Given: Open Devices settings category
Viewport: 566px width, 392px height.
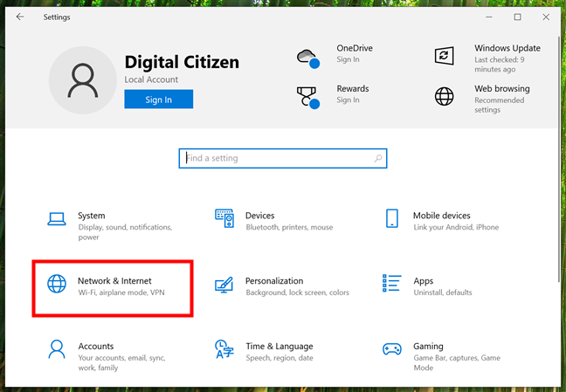Looking at the screenshot, I should coord(273,220).
